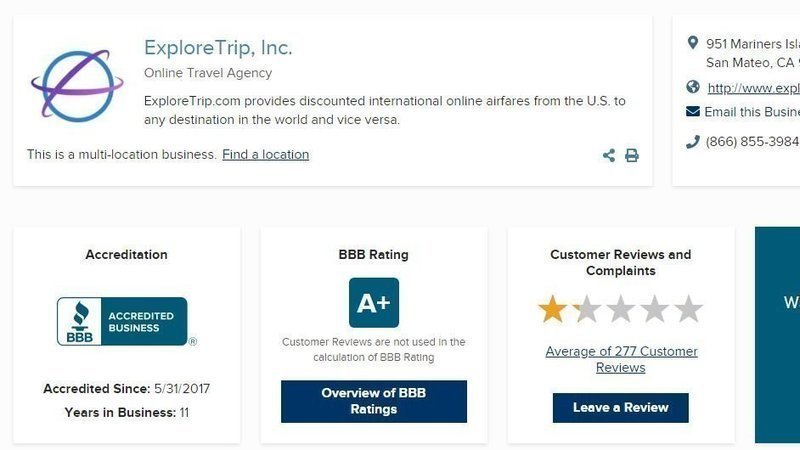Click the (866) 855-3984 phone number

pos(752,141)
